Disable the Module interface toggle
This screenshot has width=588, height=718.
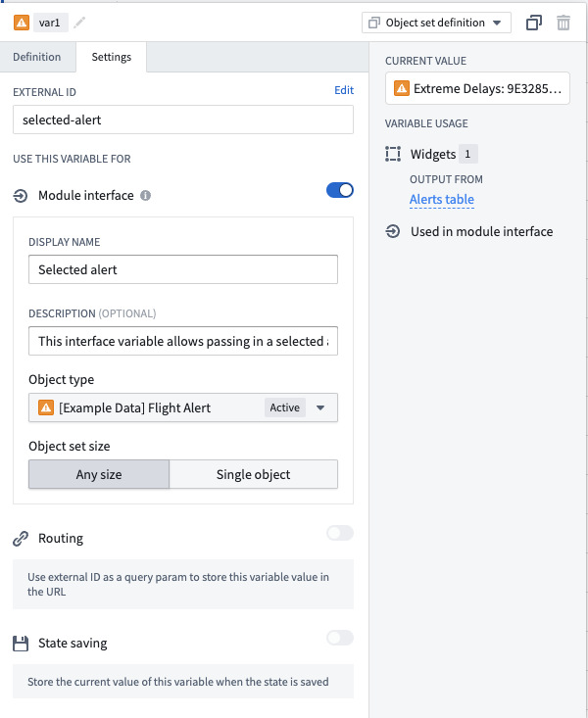(340, 190)
